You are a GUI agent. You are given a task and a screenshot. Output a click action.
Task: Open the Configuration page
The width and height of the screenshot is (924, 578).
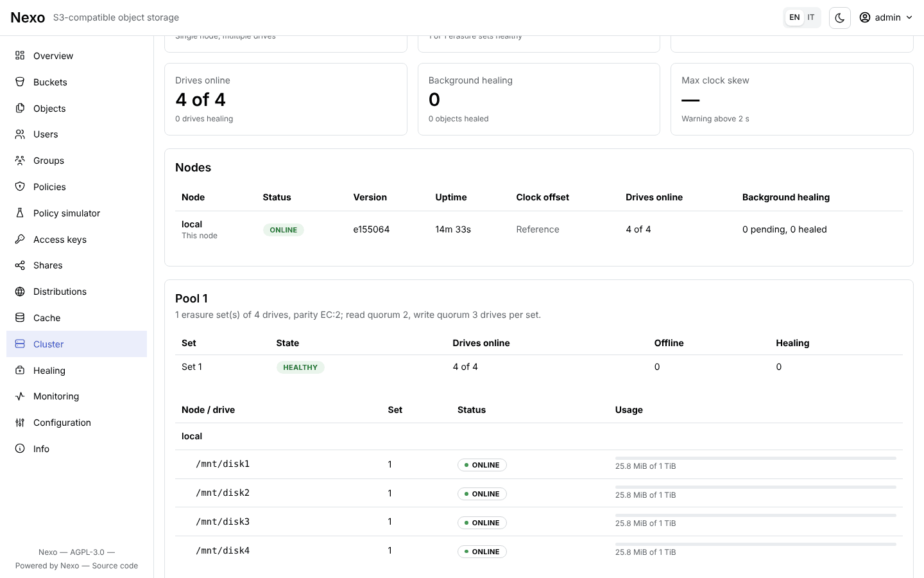point(77,423)
